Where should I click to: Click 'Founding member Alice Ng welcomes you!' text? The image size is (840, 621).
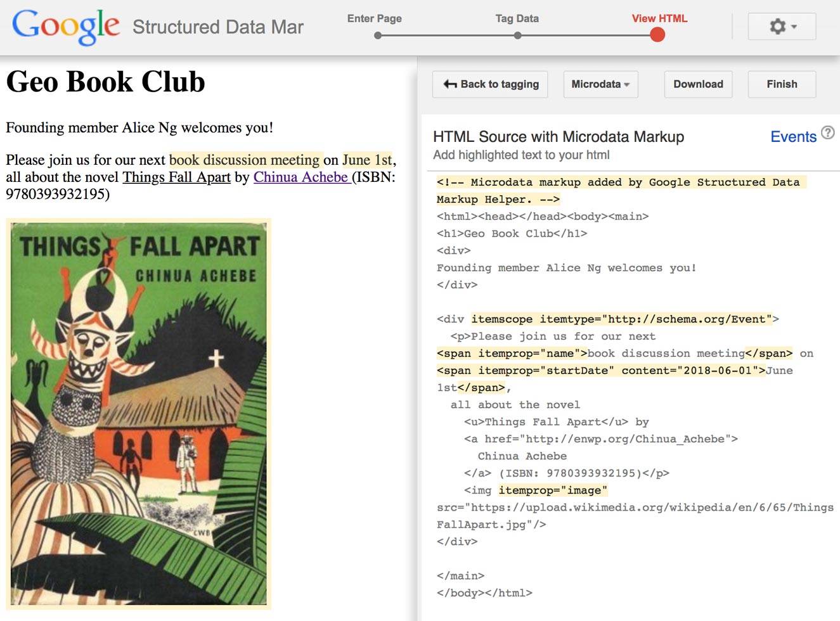(x=139, y=127)
